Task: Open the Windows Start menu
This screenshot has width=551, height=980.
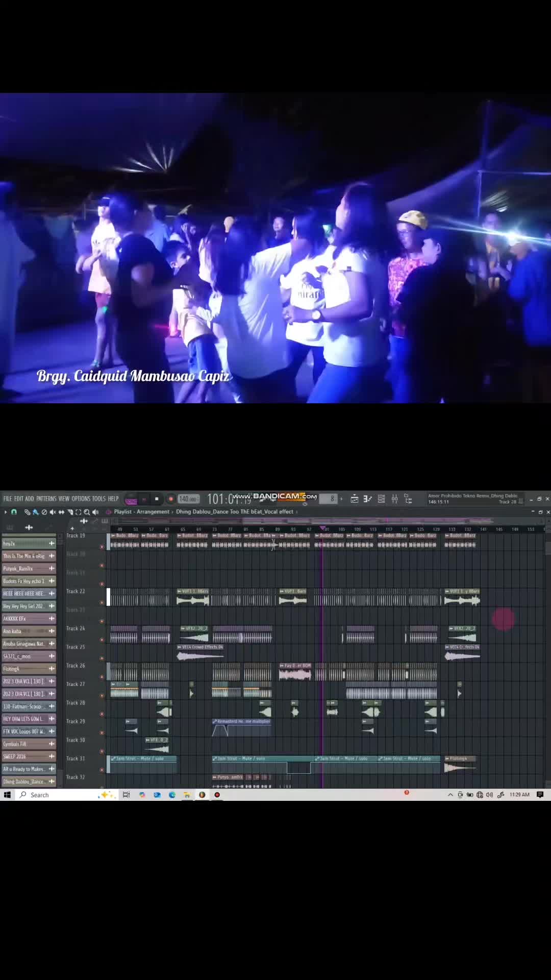Action: point(7,795)
